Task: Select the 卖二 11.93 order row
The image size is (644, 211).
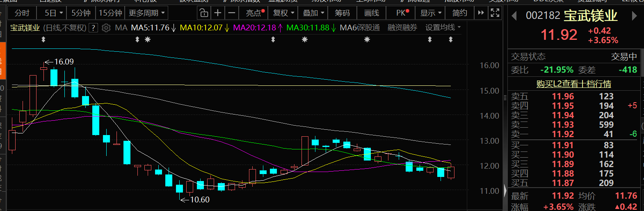Action: pos(574,125)
